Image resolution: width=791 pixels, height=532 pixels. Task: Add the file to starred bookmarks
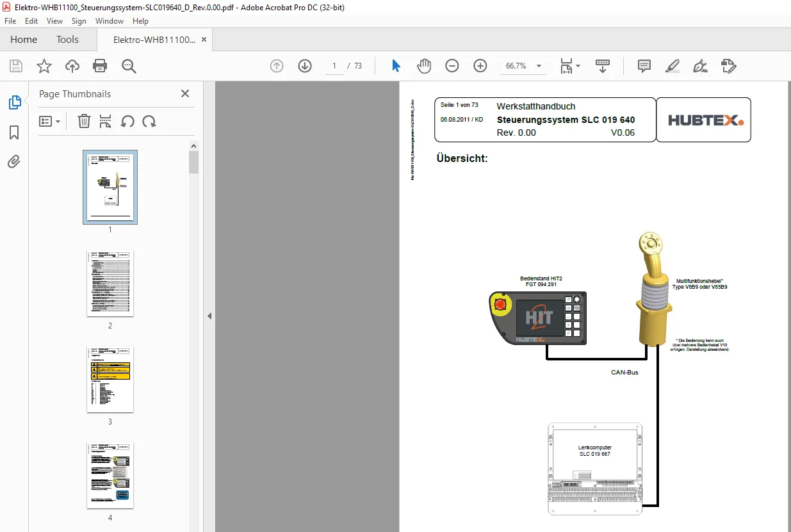(x=44, y=66)
